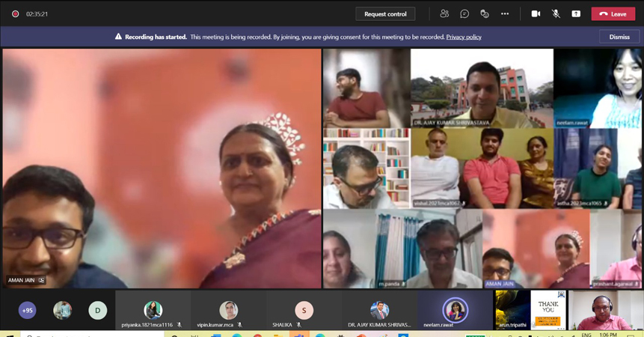Select the SHALIKA participant tile
The height and width of the screenshot is (337, 644).
(x=304, y=310)
